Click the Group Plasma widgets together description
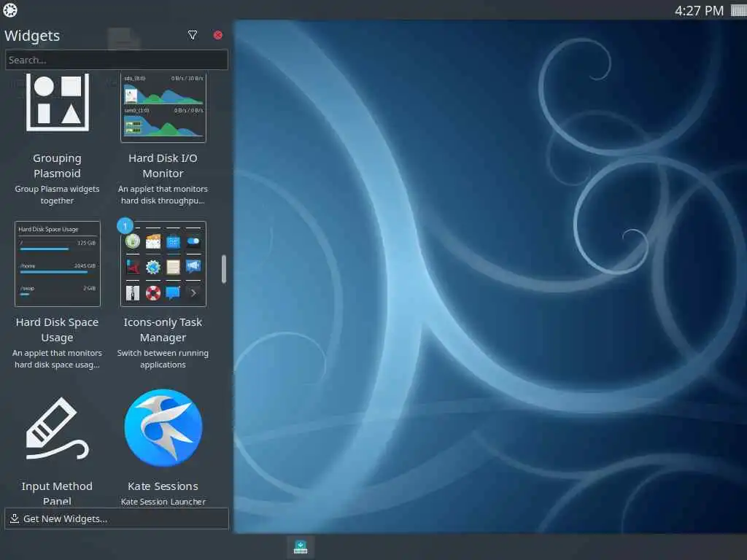 (57, 195)
